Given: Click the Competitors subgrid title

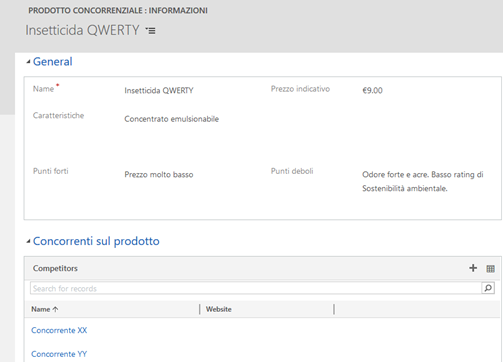Looking at the screenshot, I should (55, 268).
